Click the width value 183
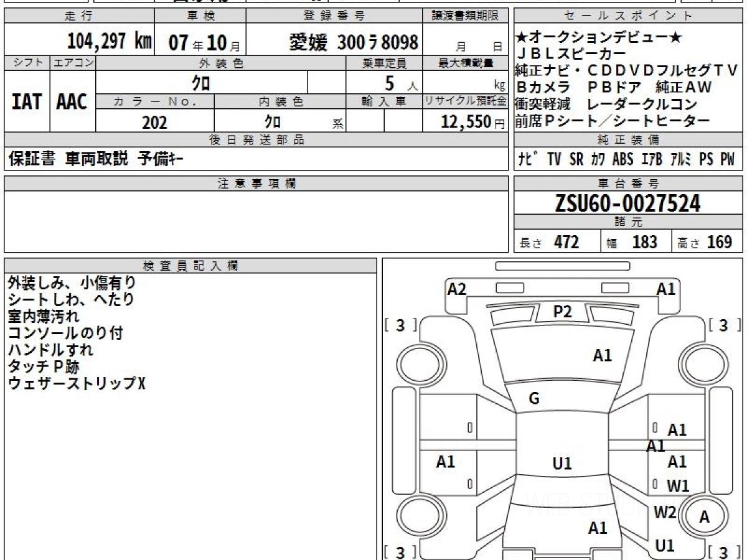The image size is (747, 560). tap(644, 242)
